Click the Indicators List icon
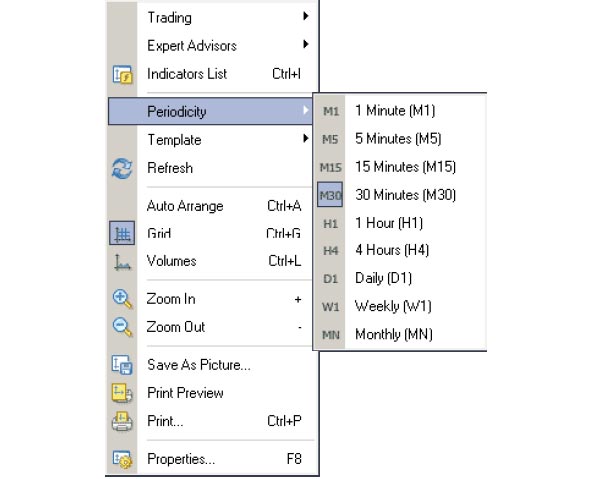 pyautogui.click(x=122, y=74)
